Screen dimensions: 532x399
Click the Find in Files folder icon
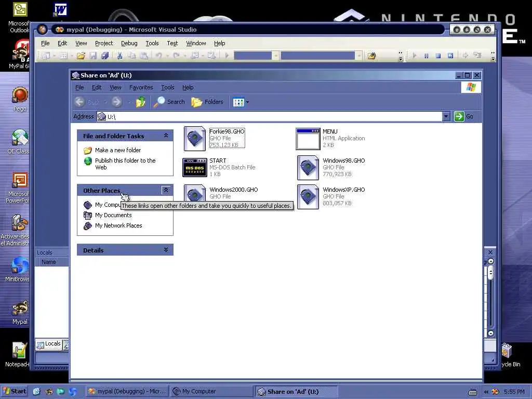(x=371, y=56)
